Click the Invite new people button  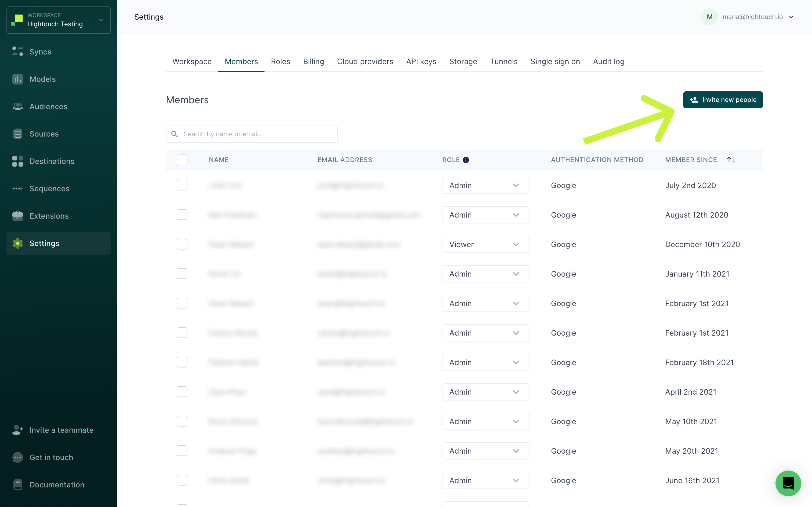[x=723, y=99]
